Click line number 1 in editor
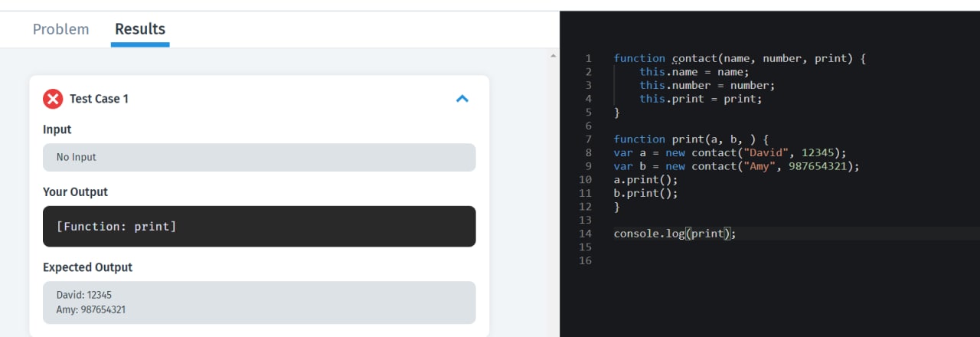The width and height of the screenshot is (980, 337). click(588, 58)
